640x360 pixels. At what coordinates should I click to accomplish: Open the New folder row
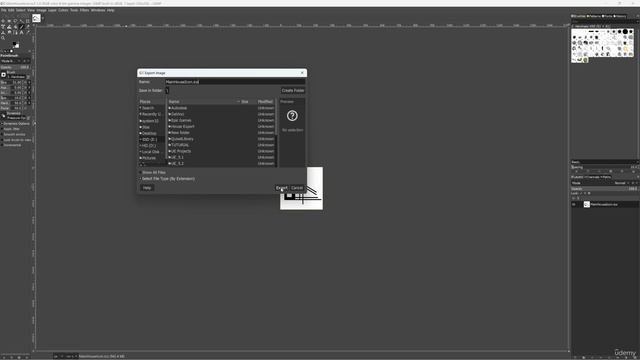(222, 133)
